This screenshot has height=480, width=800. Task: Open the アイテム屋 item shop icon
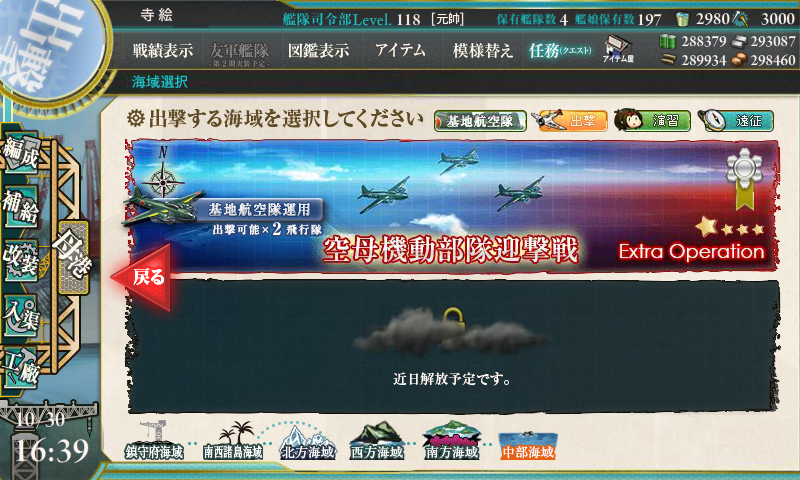tap(618, 49)
